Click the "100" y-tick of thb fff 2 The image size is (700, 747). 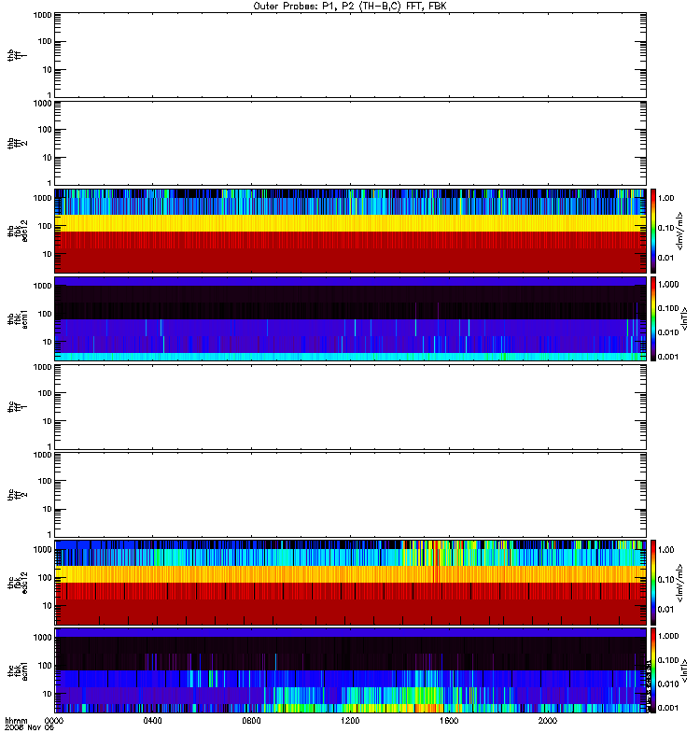click(45, 130)
